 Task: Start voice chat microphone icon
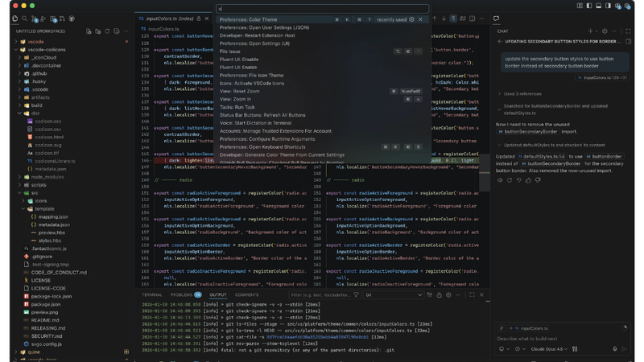615,349
